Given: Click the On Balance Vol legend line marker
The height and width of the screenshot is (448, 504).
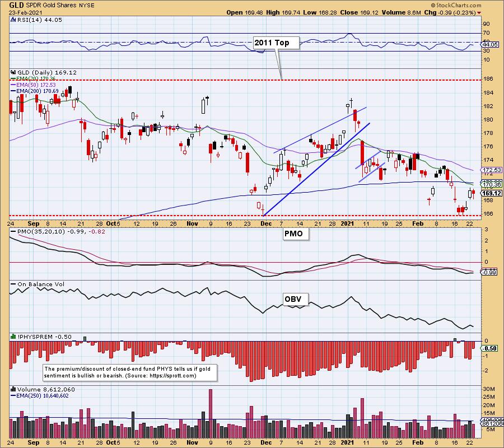Looking at the screenshot, I should [13, 284].
